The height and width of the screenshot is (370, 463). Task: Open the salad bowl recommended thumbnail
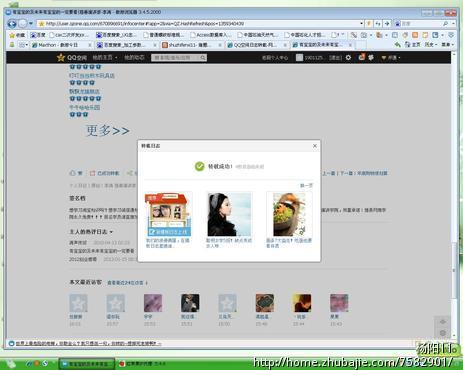click(289, 214)
